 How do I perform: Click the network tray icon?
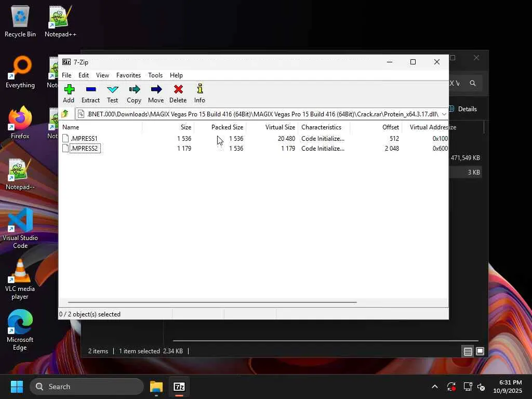coord(468,387)
